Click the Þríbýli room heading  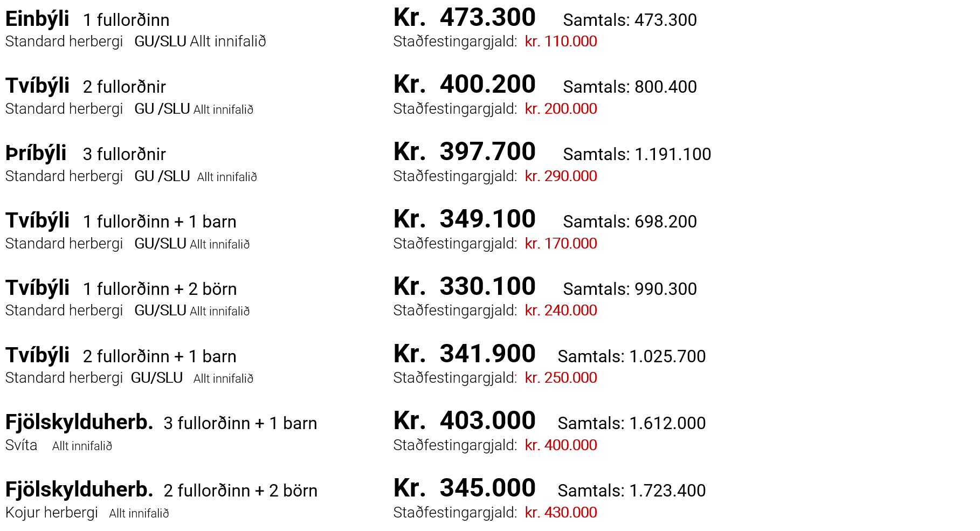pos(36,153)
